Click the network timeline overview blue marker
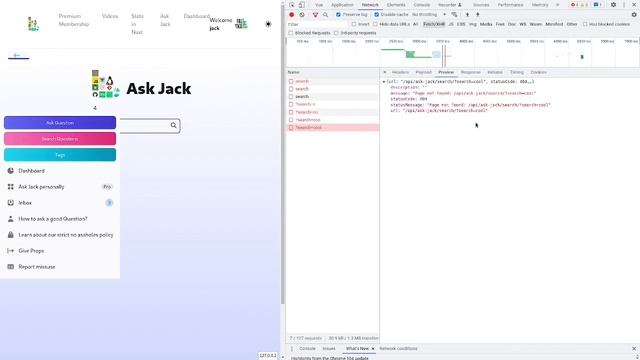Image resolution: width=640 pixels, height=360 pixels. pos(582,57)
